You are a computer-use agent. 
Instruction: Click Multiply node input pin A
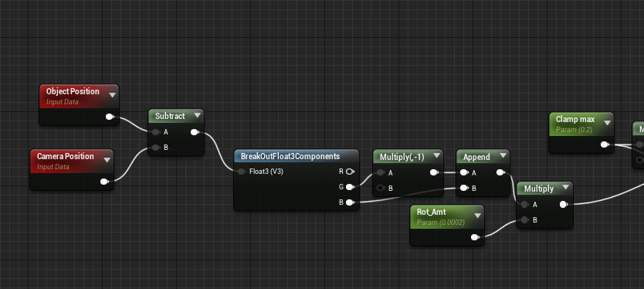[524, 204]
